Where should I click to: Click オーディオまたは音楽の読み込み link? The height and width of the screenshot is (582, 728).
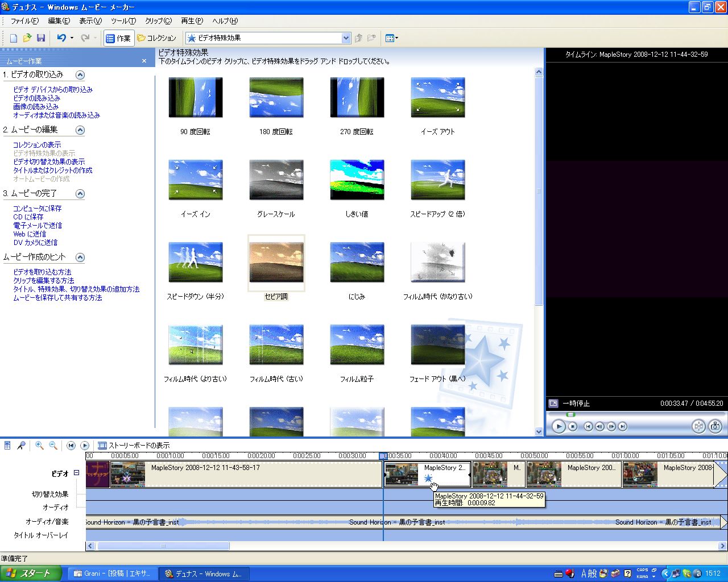[x=56, y=115]
